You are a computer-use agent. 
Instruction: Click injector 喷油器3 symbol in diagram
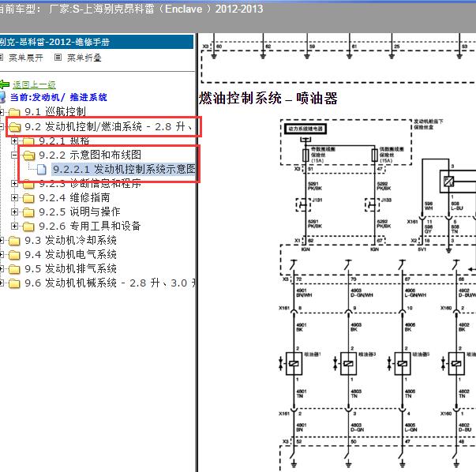348,364
